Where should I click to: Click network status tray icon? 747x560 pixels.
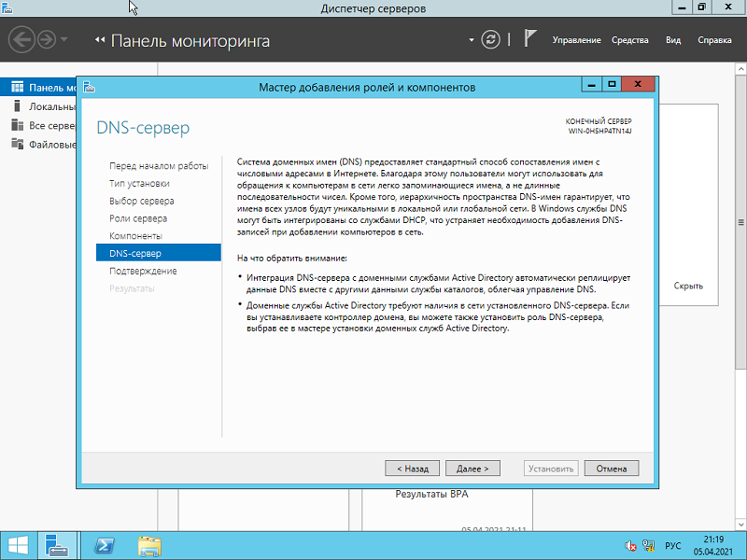tap(648, 546)
